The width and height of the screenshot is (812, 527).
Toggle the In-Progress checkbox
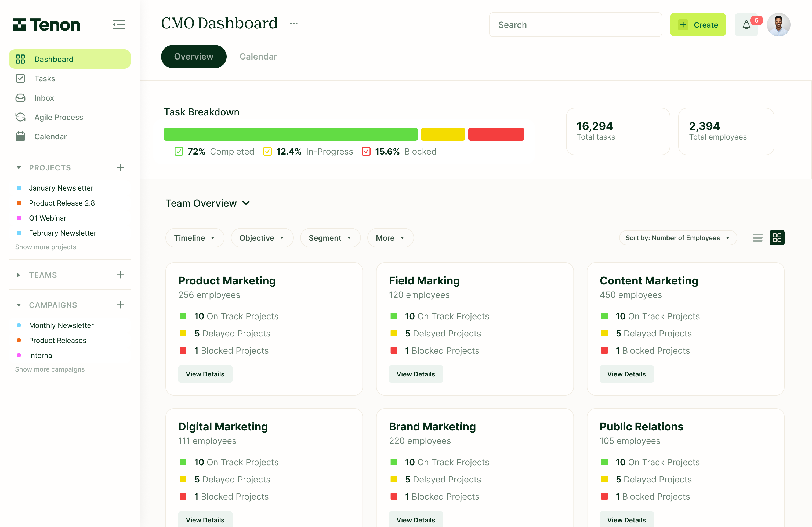[267, 151]
